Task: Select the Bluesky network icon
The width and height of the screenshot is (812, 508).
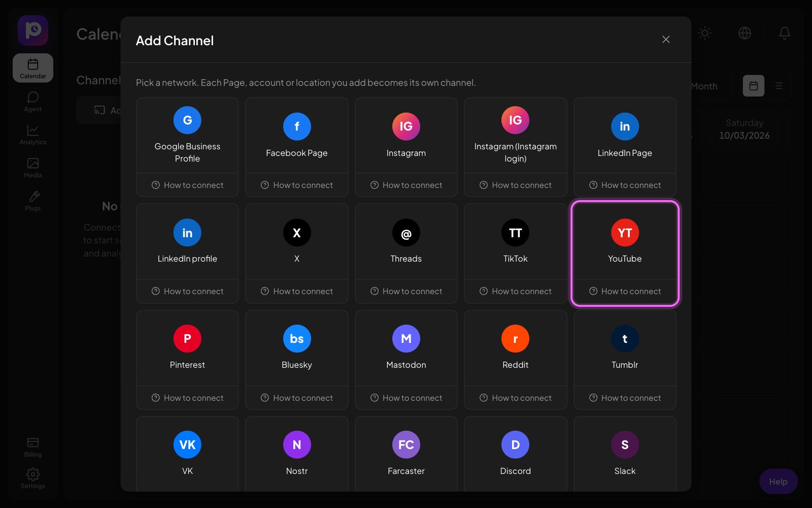Action: 297,339
